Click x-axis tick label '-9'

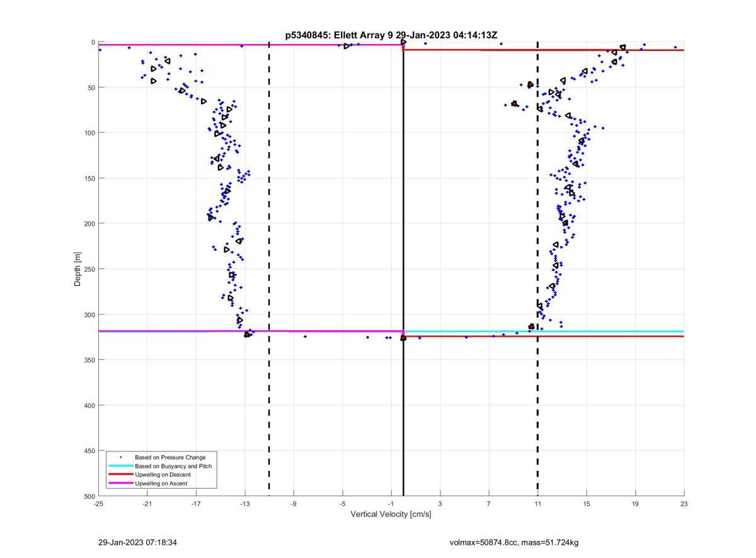pyautogui.click(x=294, y=504)
